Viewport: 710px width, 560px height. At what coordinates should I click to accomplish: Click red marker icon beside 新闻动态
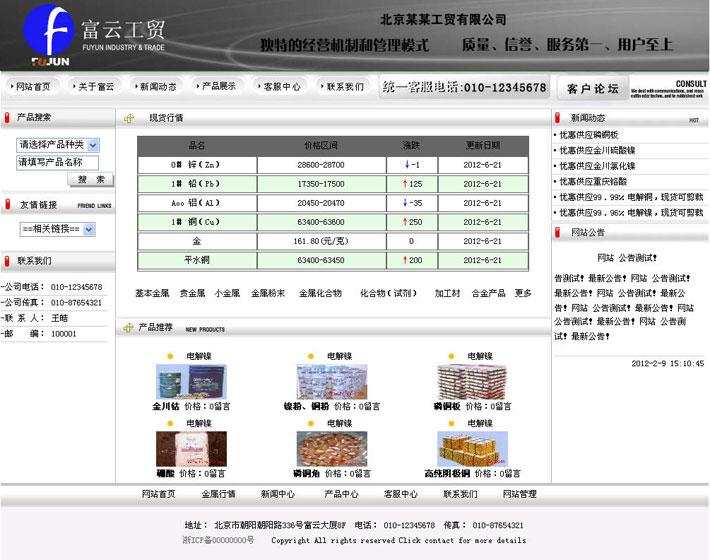tap(557, 118)
